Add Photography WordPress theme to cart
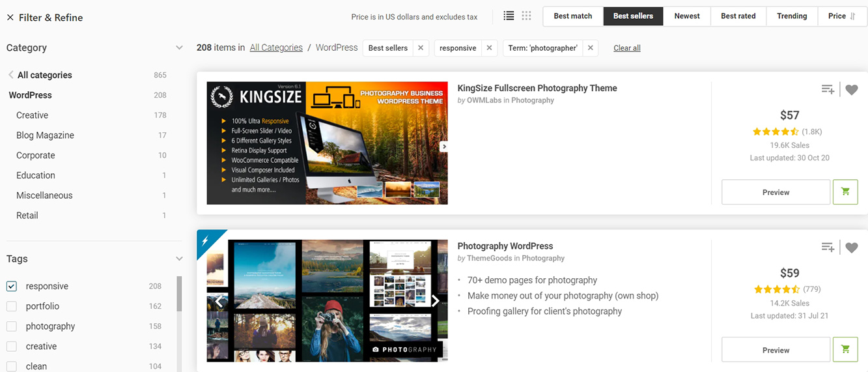The image size is (868, 372). pos(845,350)
